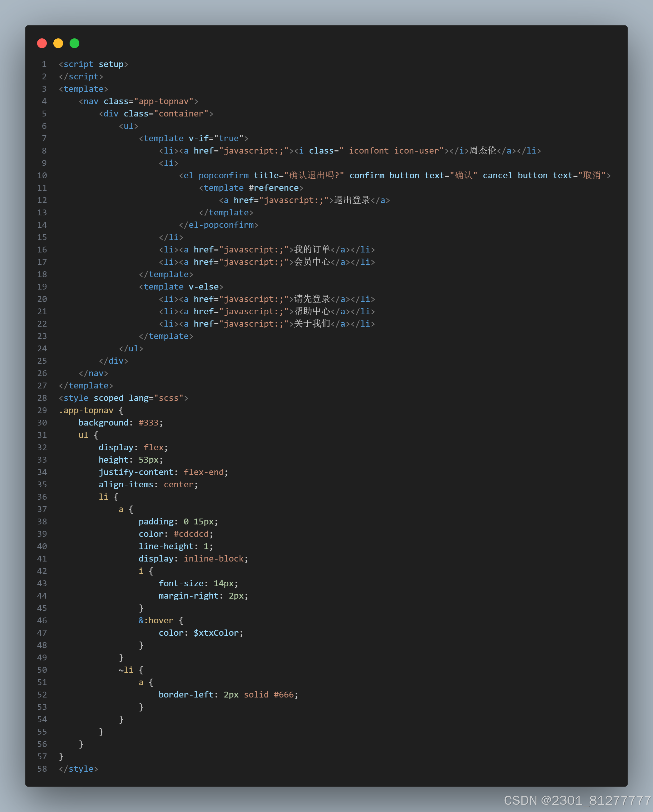Click "iconfont icon-user" class value

coord(394,151)
